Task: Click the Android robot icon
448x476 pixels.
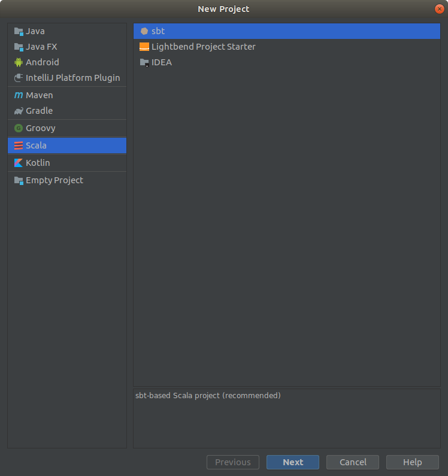Action: (x=19, y=62)
